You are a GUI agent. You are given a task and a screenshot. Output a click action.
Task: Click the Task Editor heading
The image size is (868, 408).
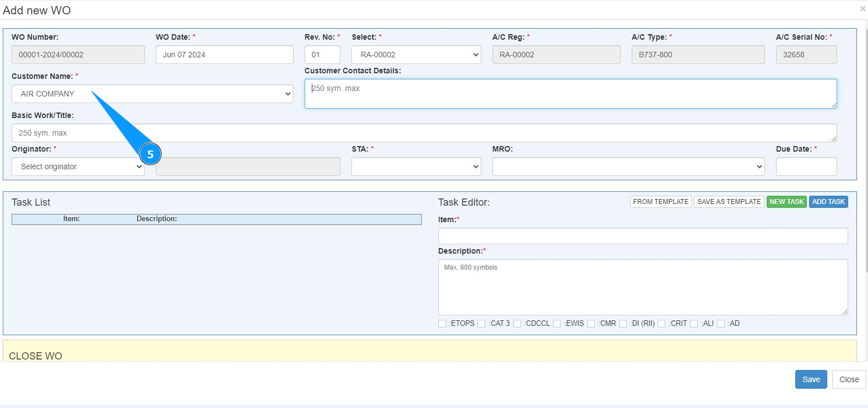tap(464, 202)
